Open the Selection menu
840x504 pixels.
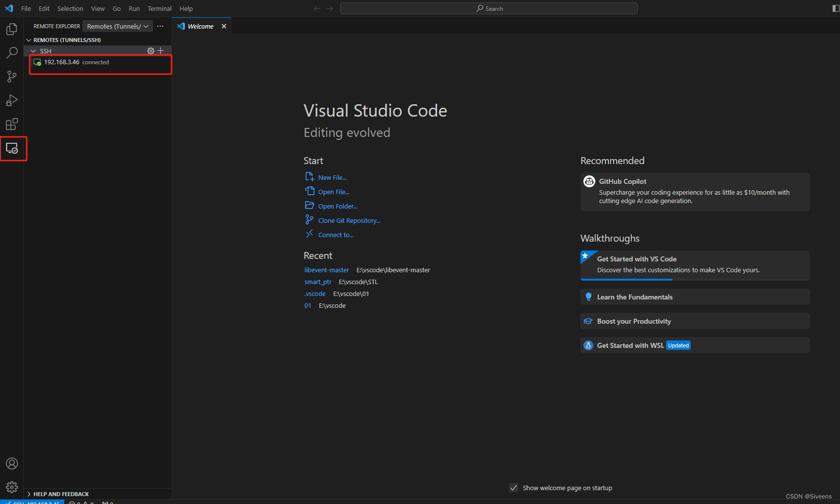coord(70,8)
